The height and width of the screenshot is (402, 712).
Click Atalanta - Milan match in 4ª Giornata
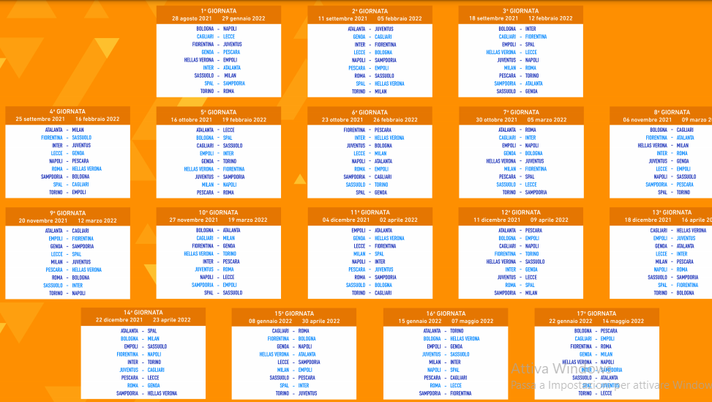(67, 129)
